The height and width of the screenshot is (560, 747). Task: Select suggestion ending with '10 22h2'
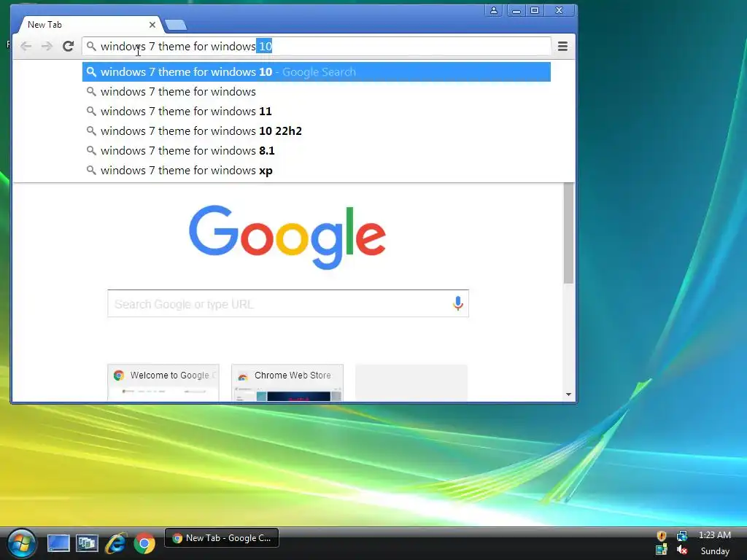[x=317, y=131]
